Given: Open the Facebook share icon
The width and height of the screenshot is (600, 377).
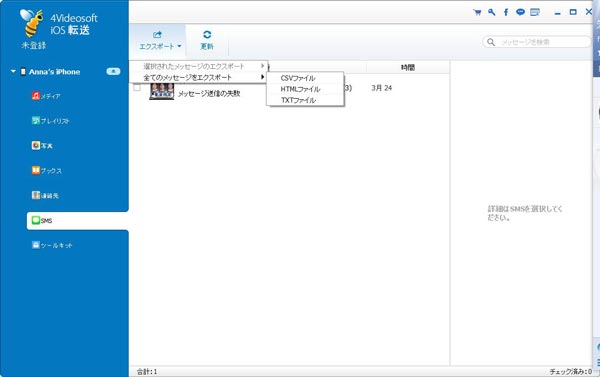Looking at the screenshot, I should tap(506, 12).
